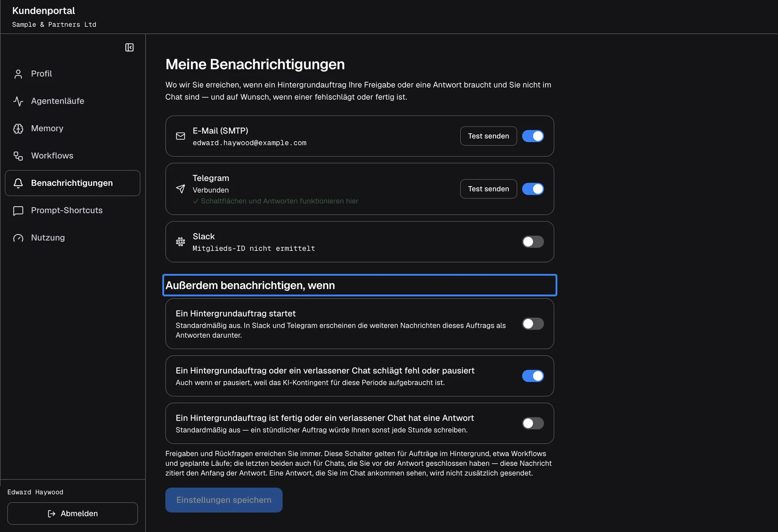The width and height of the screenshot is (778, 532).
Task: Click 'Mitglieds-ID nicht ermittelt' Slack status
Action: pyautogui.click(x=254, y=249)
